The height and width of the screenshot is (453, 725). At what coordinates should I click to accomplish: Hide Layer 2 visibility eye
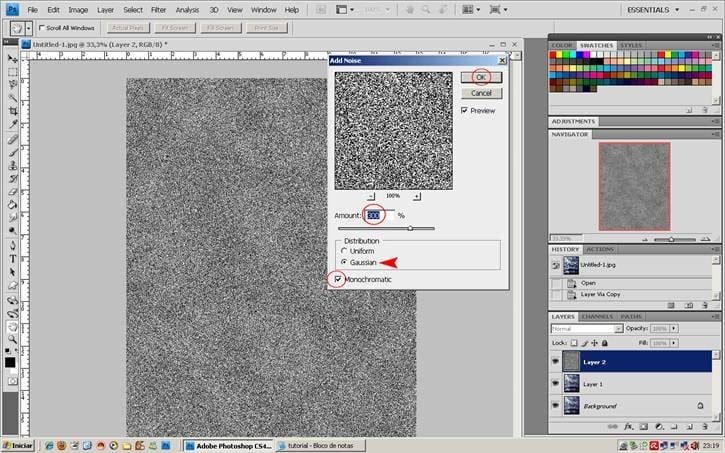coord(555,362)
